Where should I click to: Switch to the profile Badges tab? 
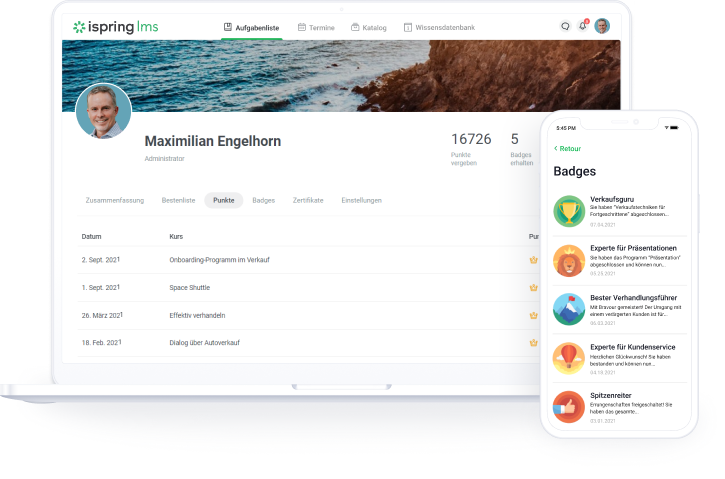264,200
